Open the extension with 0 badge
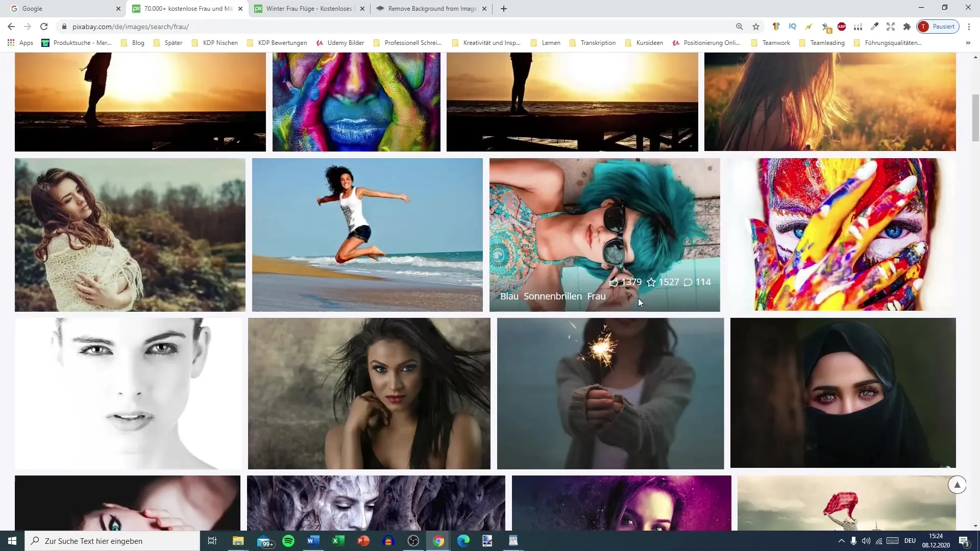The height and width of the screenshot is (551, 980). [826, 27]
